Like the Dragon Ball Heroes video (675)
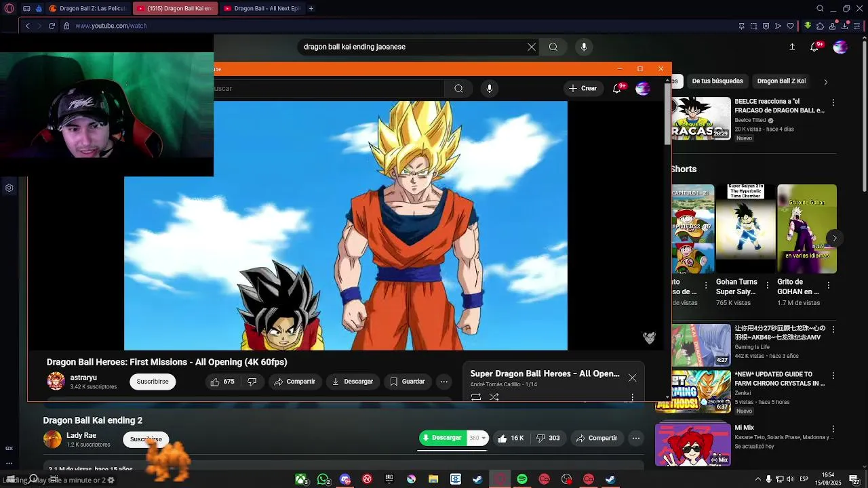The height and width of the screenshot is (488, 868). coord(222,382)
